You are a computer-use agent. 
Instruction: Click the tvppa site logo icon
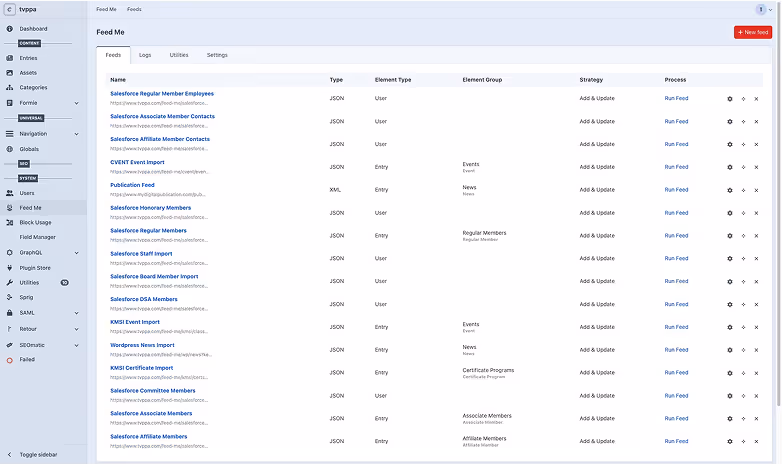[9, 9]
